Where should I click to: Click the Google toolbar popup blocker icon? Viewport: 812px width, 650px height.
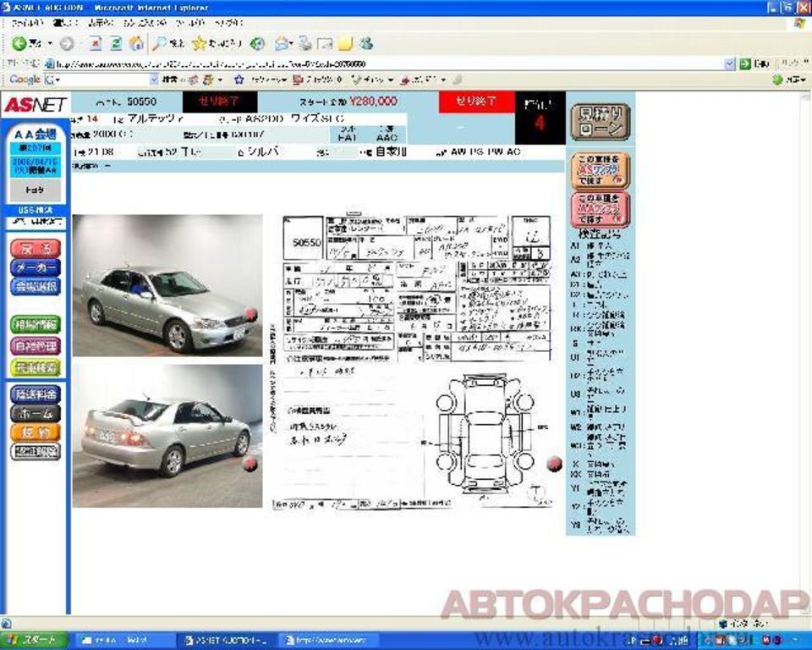[297, 80]
